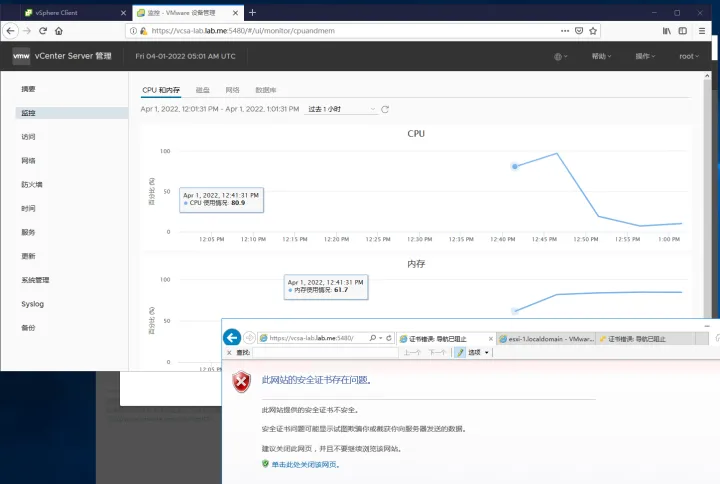Image resolution: width=720 pixels, height=484 pixels.
Task: Open the Firefox hamburger menu
Action: (x=702, y=31)
